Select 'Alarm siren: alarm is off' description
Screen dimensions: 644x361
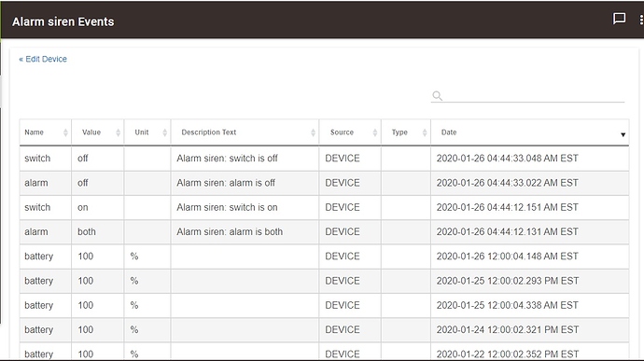[x=226, y=183]
